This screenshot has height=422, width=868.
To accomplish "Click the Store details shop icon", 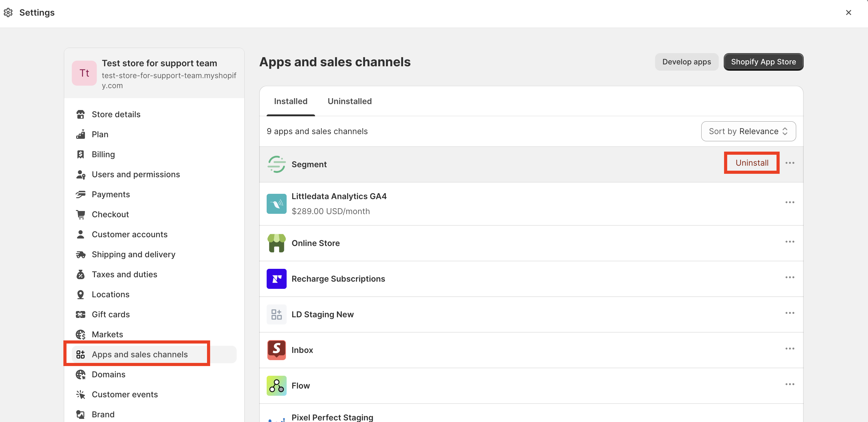I will point(81,114).
